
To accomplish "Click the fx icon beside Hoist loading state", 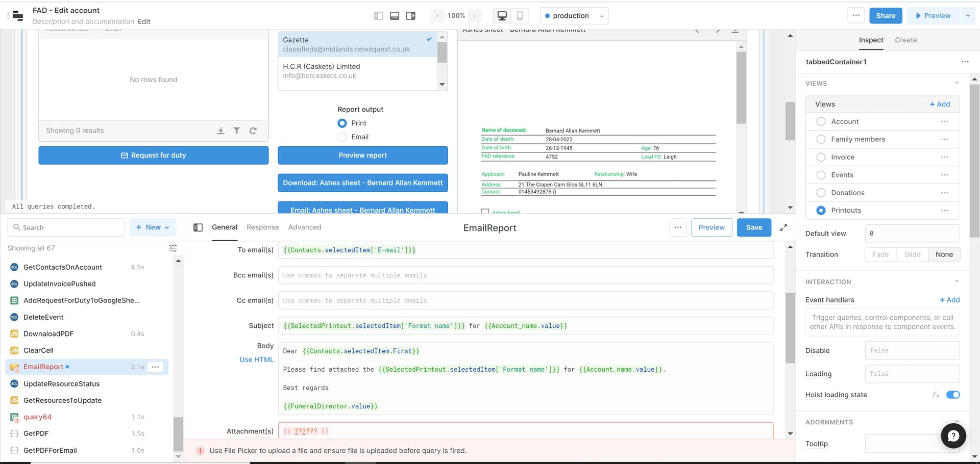I will point(936,395).
